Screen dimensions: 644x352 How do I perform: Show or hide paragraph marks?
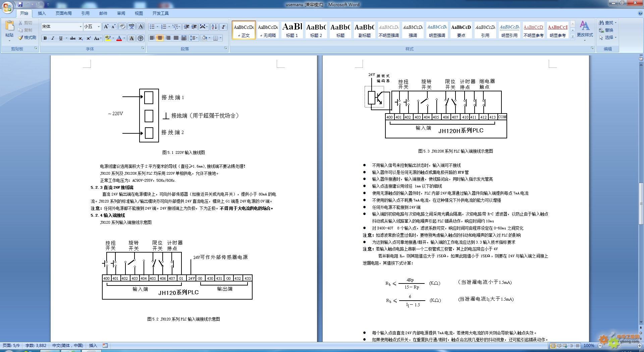click(224, 27)
